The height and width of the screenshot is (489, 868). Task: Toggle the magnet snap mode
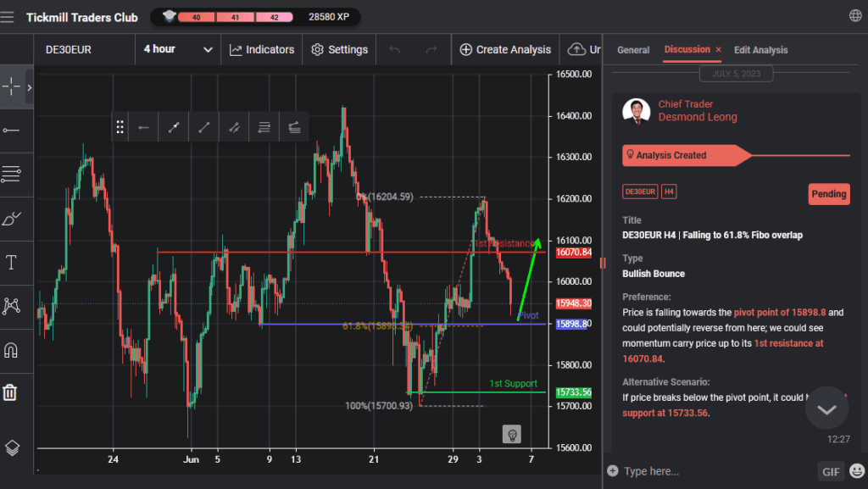(12, 349)
